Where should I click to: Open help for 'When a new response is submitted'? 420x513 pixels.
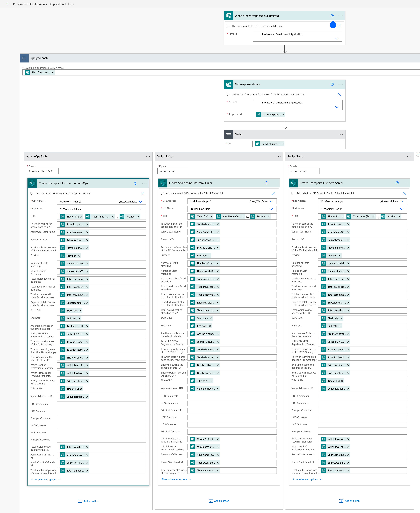coord(332,16)
